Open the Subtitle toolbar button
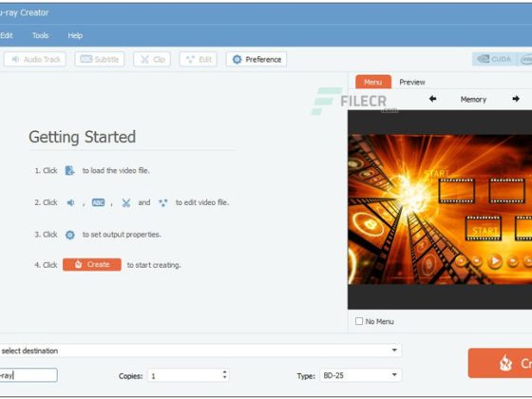This screenshot has height=399, width=532. [x=100, y=59]
